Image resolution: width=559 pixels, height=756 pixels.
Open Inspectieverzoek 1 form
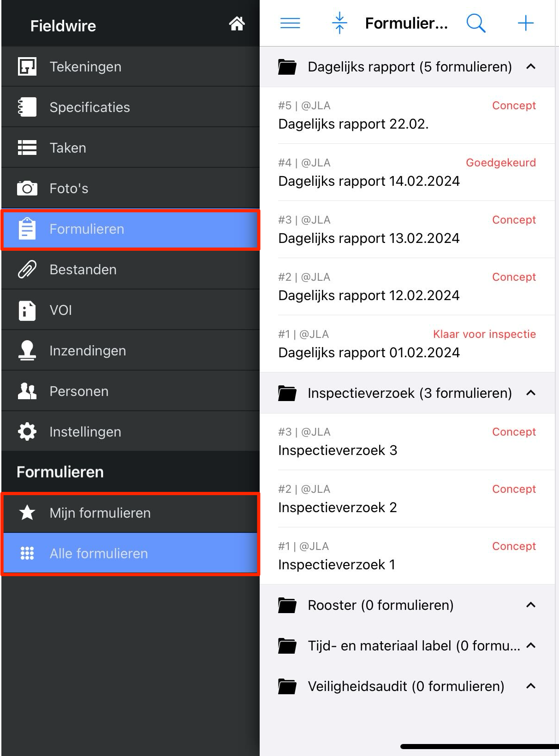[407, 556]
